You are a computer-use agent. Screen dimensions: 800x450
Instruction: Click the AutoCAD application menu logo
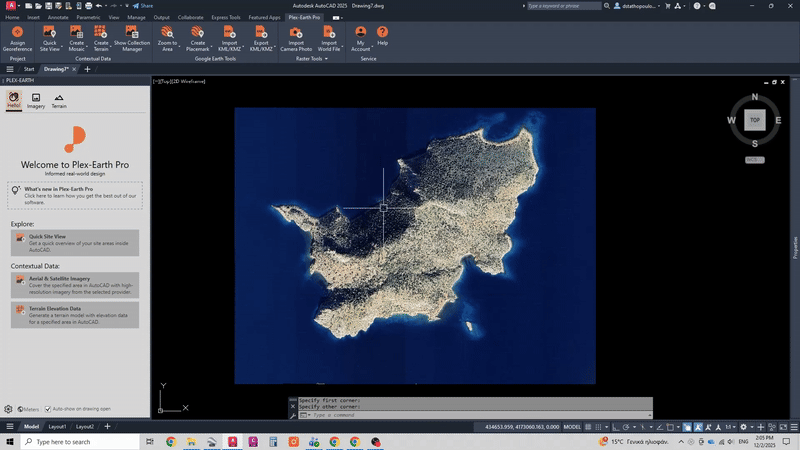(11, 6)
